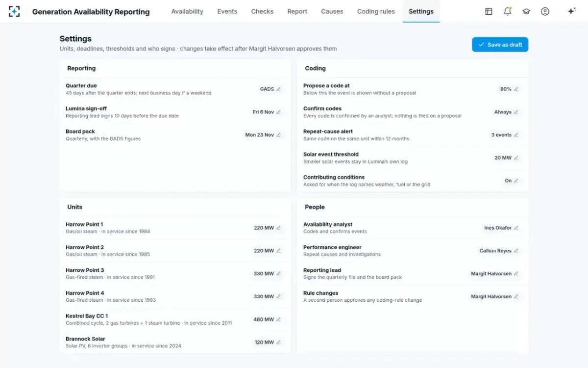Go to the Causes tab
Viewport: 588px width, 368px height.
coord(332,11)
